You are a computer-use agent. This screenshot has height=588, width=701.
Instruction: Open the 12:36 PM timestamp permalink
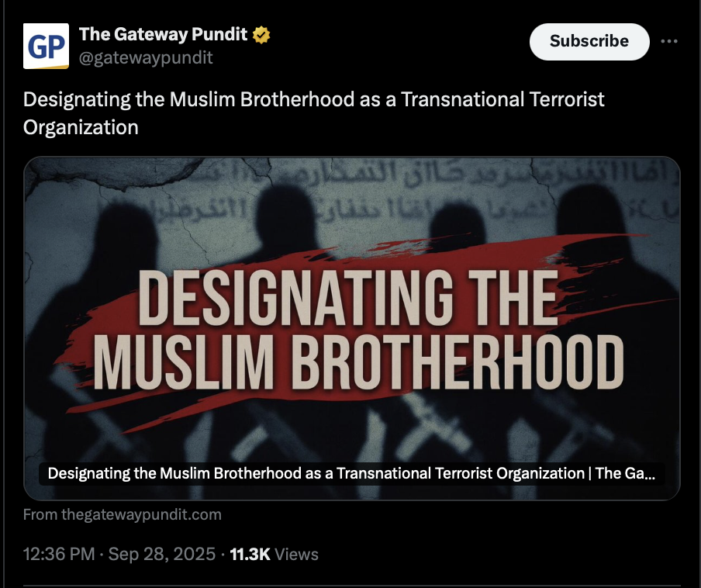coord(59,554)
